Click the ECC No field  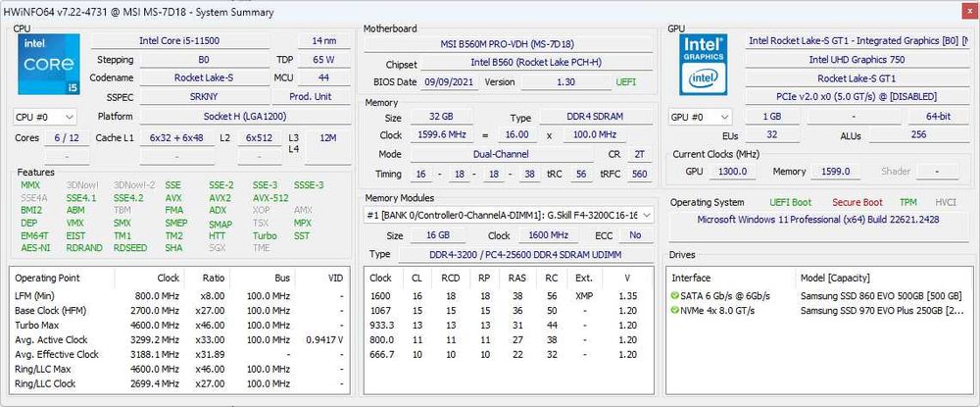(635, 235)
